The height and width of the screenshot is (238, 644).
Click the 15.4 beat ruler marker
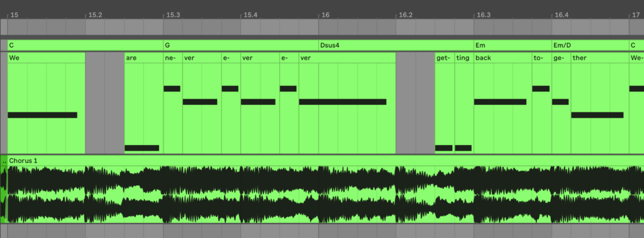[x=250, y=15]
